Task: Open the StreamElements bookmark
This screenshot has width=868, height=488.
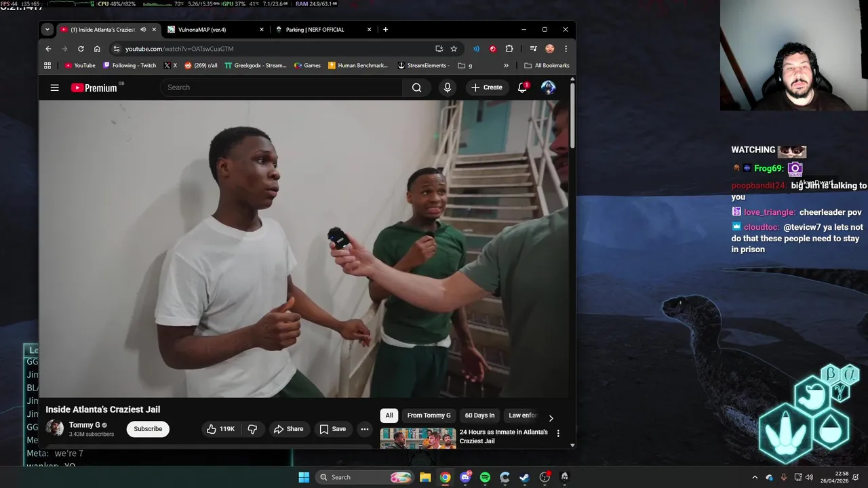Action: pos(423,66)
